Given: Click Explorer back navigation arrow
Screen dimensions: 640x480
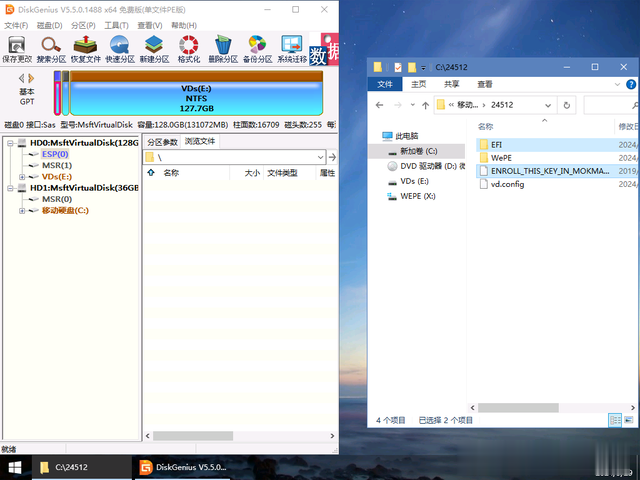Looking at the screenshot, I should coord(380,105).
